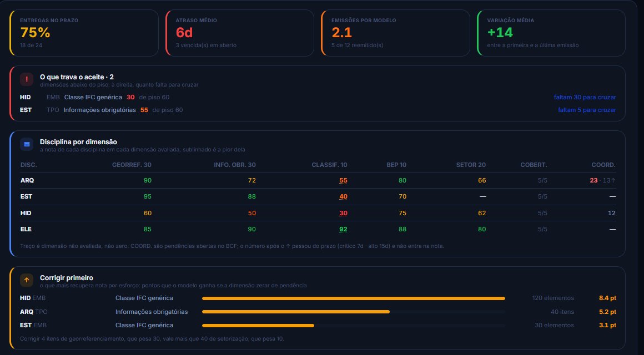Click the progress bar in the EST EMB correction row
Image resolution: width=644 pixels, height=355 pixels.
(x=353, y=326)
